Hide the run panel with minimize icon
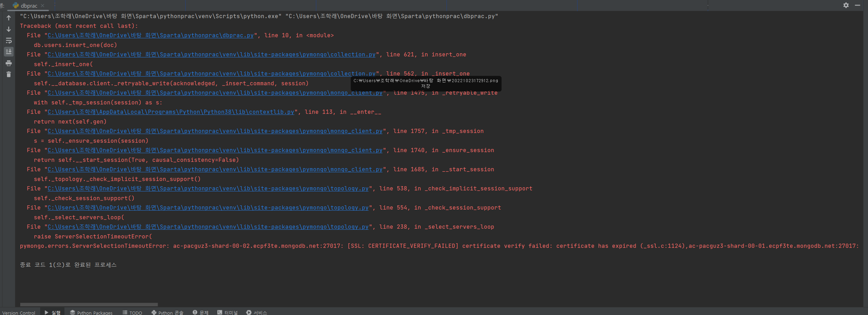 [858, 5]
